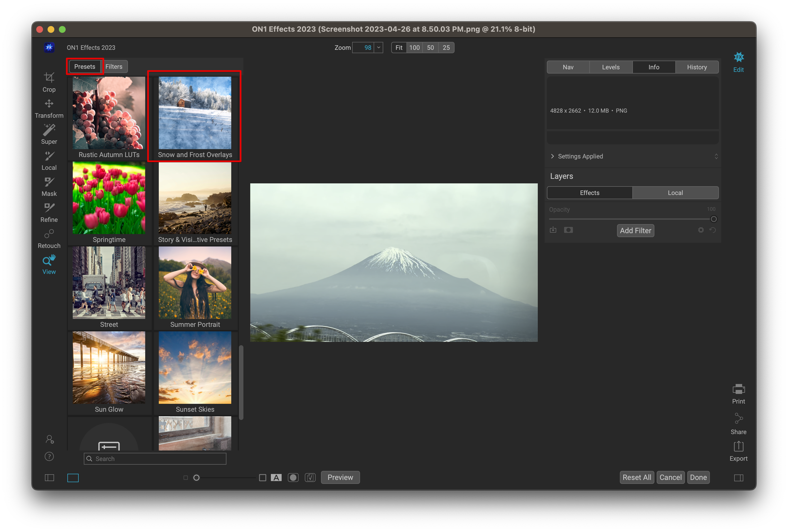Open the Zoom percentage dropdown arrow
Screen dimensions: 788x532
[x=379, y=48]
